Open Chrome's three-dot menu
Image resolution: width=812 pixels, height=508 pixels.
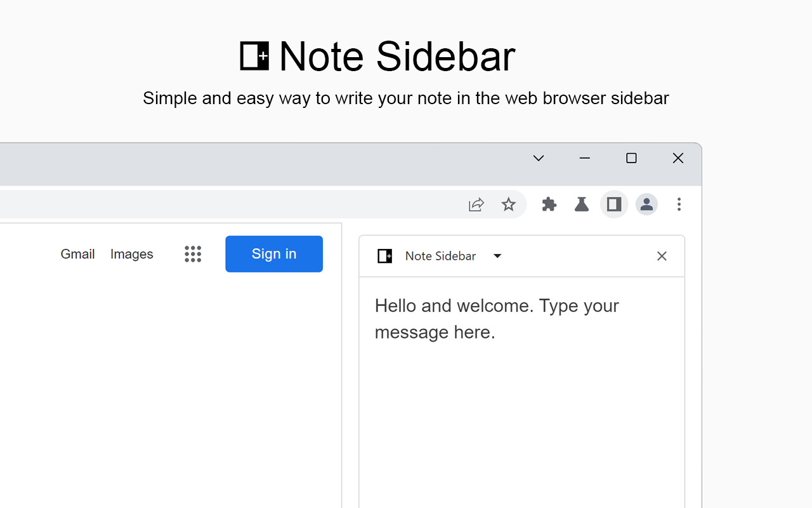679,204
